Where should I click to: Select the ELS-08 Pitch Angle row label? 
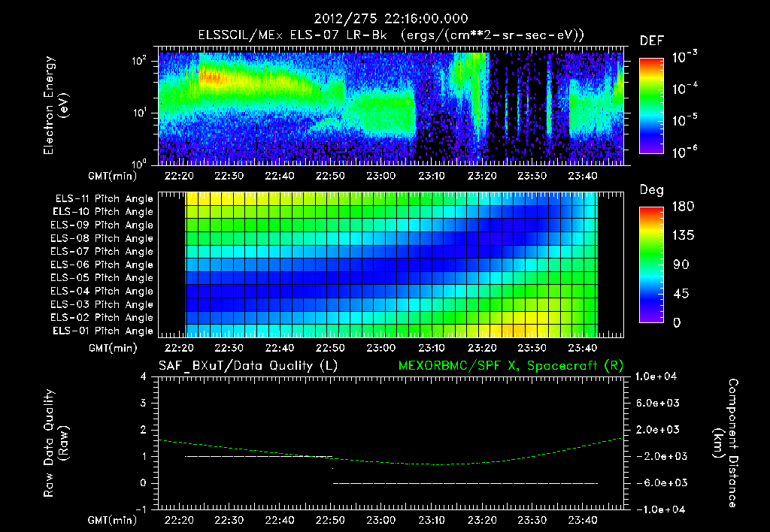[x=102, y=238]
